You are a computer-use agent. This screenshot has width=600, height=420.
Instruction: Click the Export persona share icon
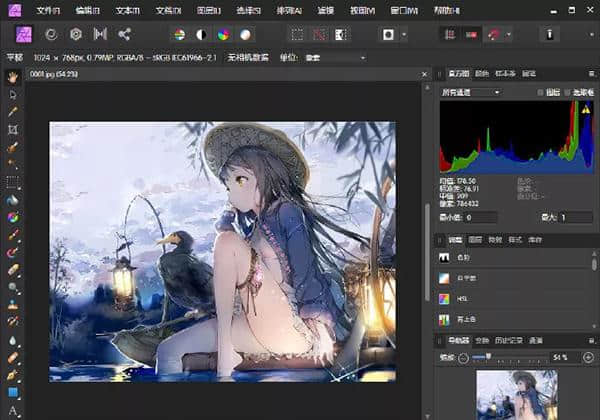click(125, 34)
